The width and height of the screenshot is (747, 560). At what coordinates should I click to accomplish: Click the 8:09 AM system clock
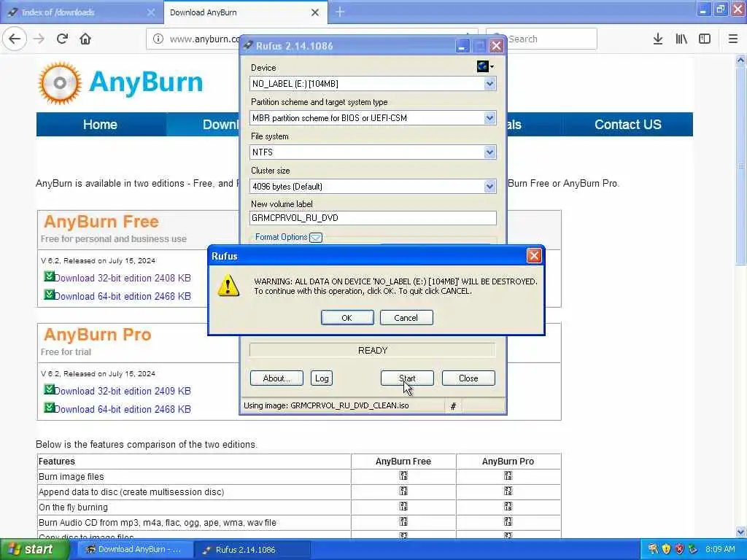(x=720, y=550)
